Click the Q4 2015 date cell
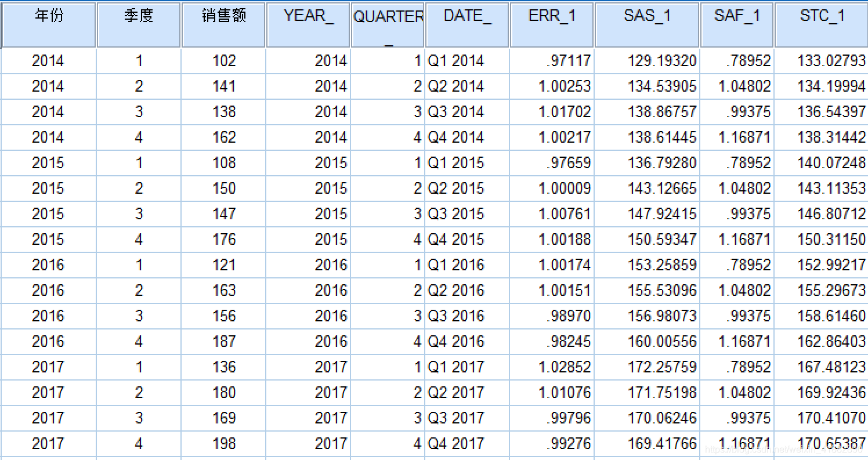The height and width of the screenshot is (460, 868). click(467, 240)
